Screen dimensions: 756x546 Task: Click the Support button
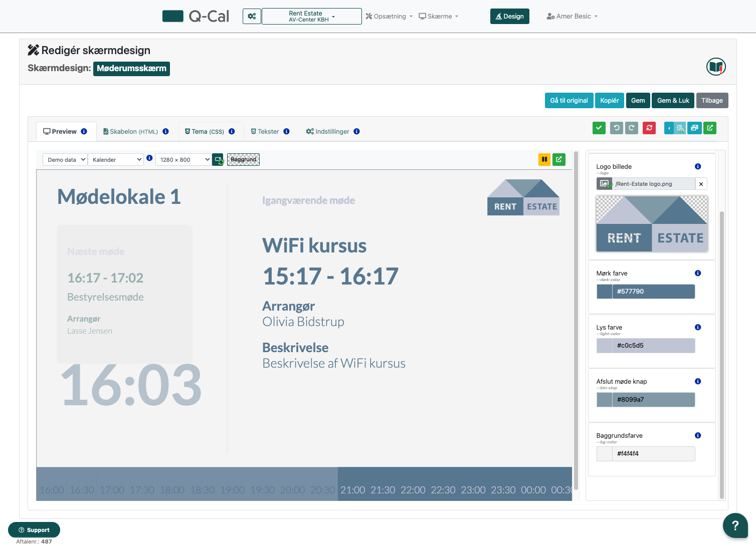click(34, 530)
